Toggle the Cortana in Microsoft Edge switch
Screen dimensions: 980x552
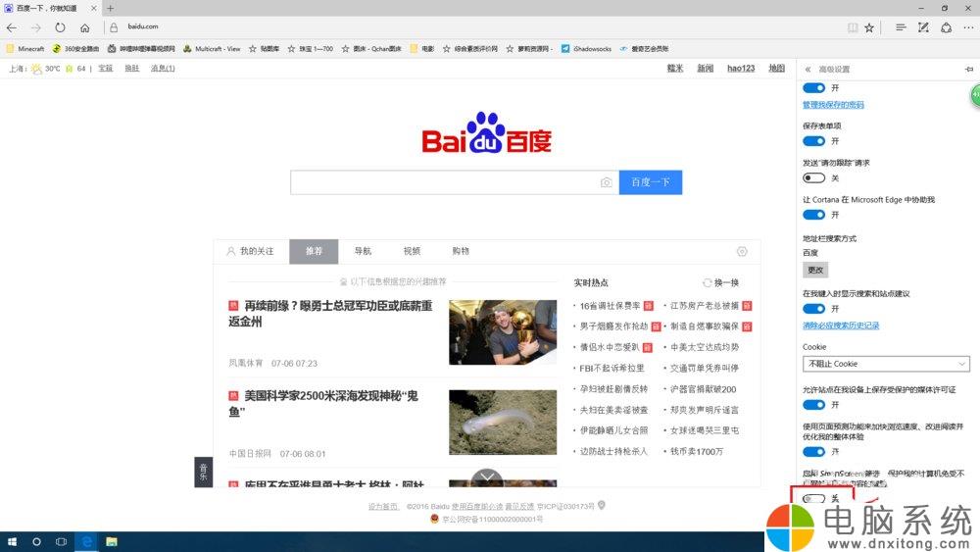pos(813,215)
